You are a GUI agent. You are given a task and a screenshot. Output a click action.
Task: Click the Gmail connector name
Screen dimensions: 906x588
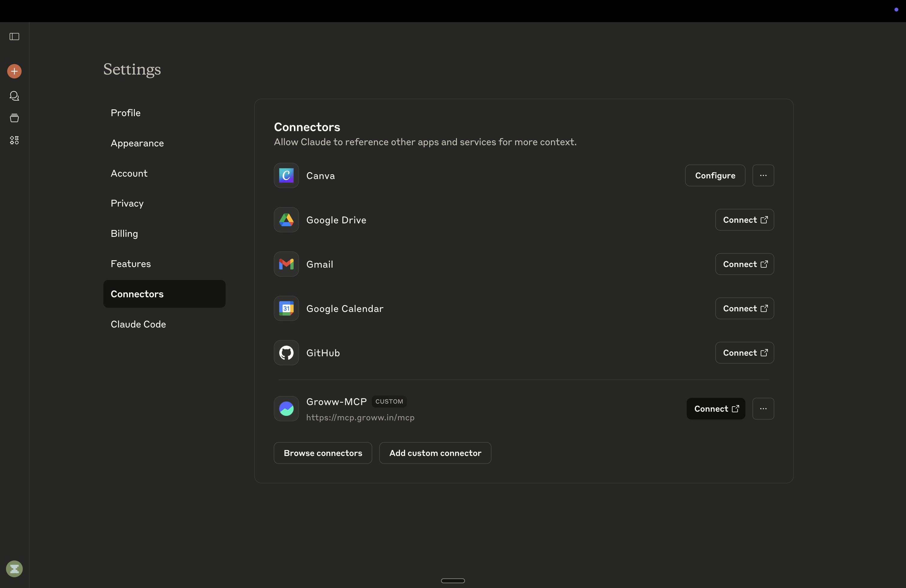[x=320, y=264]
